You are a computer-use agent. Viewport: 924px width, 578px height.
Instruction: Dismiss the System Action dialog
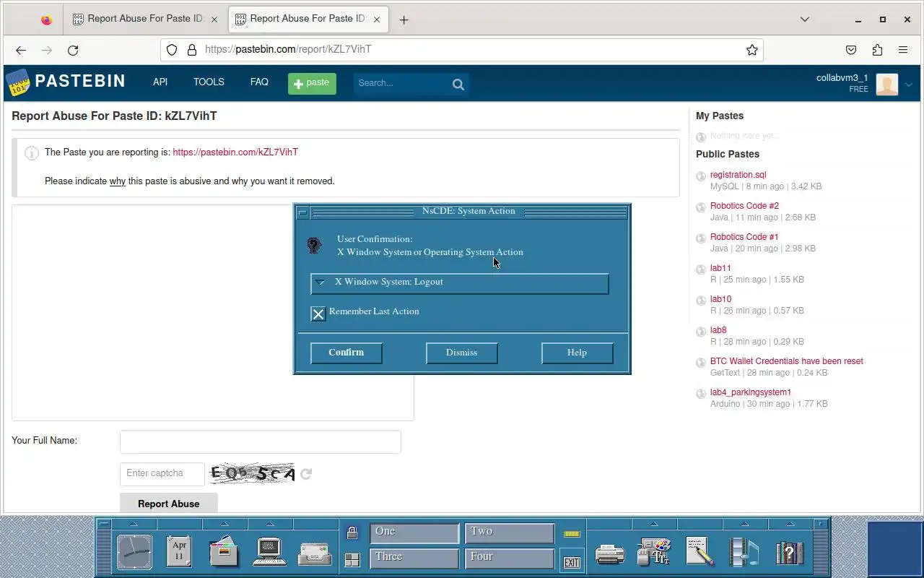click(462, 353)
